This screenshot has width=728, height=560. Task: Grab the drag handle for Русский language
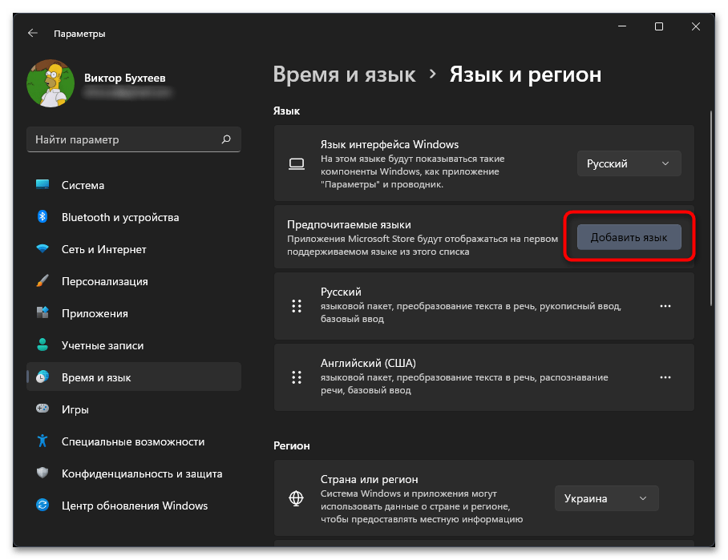297,306
